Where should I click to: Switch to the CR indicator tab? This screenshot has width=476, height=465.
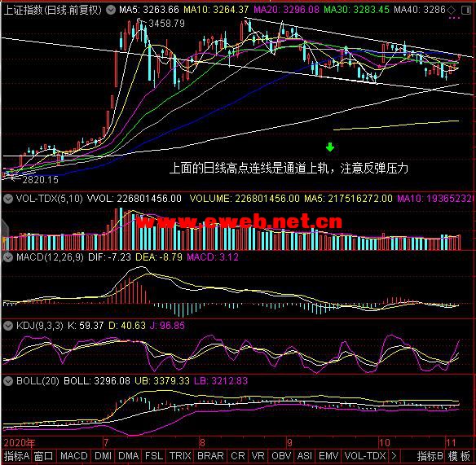(238, 456)
